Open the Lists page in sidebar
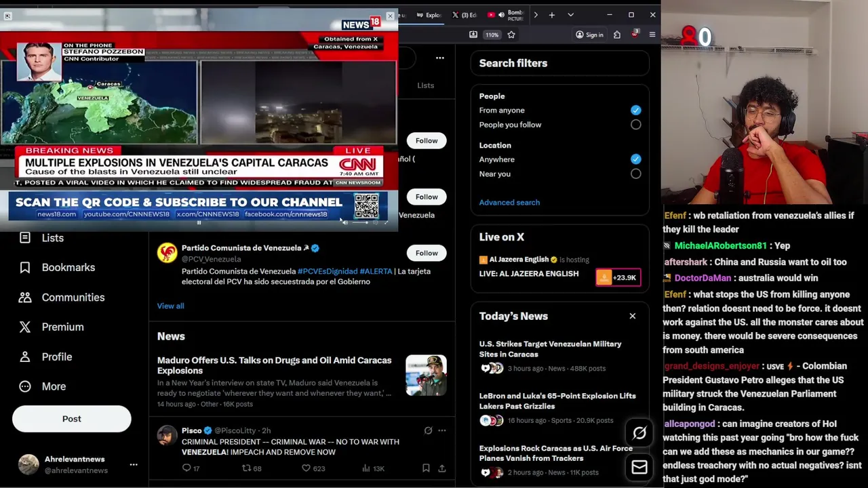This screenshot has width=868, height=488. coord(42,238)
